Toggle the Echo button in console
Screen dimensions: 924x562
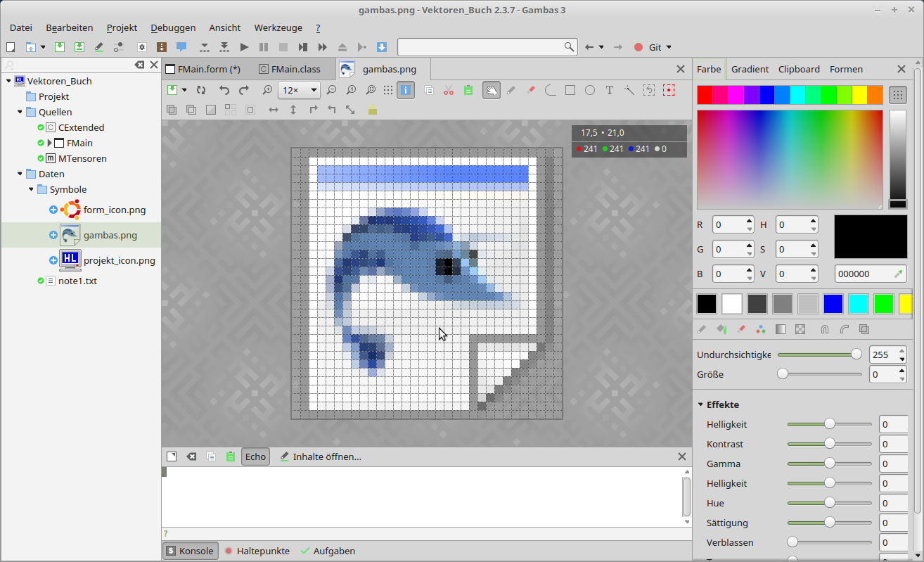point(255,456)
